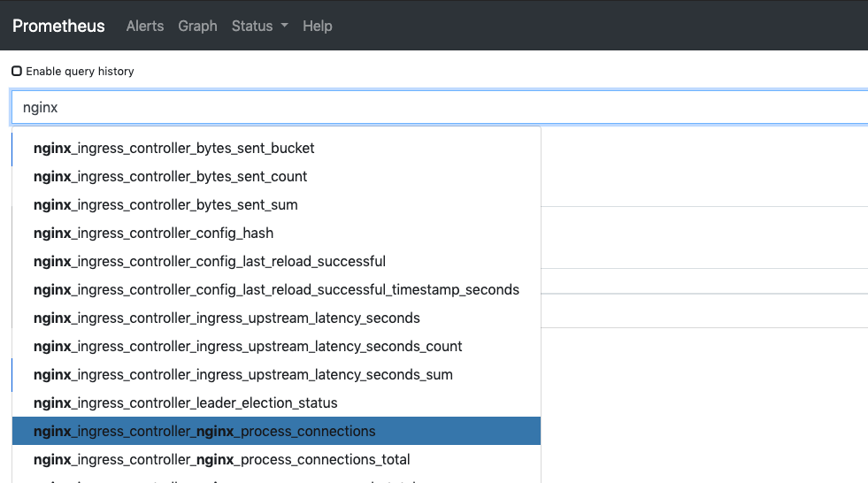Screen dimensions: 868x483
Task: Select the config_last_reload_successful_timestamp_seconds suggestion
Action: [x=276, y=289]
